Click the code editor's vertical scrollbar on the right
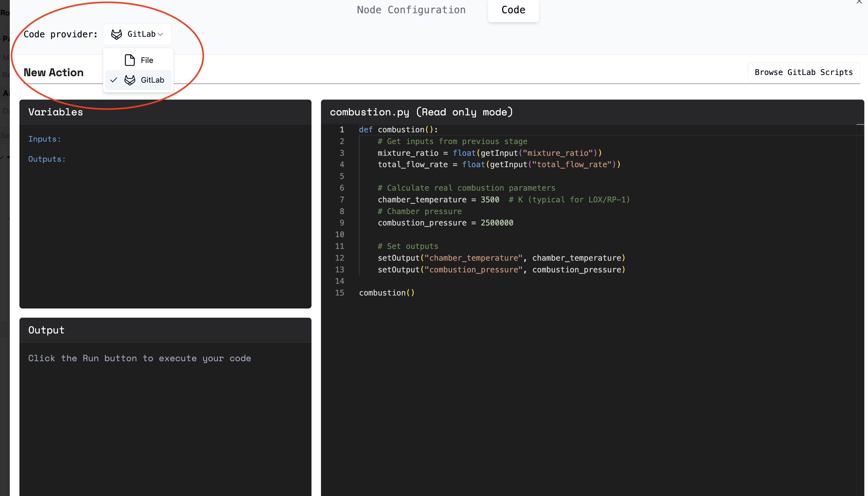 pos(860,238)
